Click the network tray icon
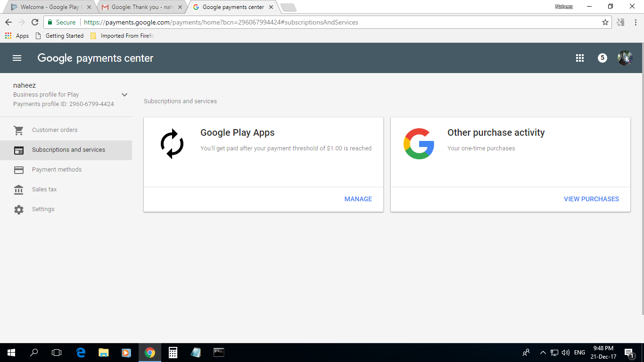 [x=554, y=353]
